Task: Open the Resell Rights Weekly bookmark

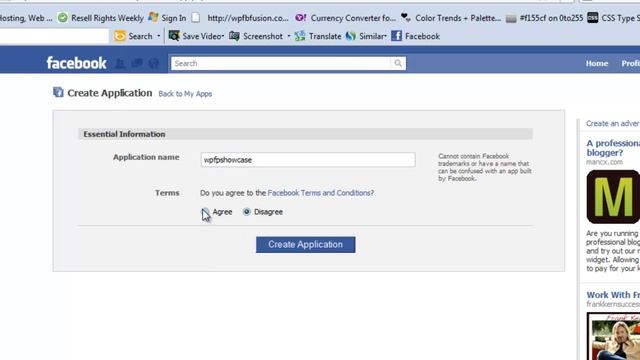Action: click(100, 18)
